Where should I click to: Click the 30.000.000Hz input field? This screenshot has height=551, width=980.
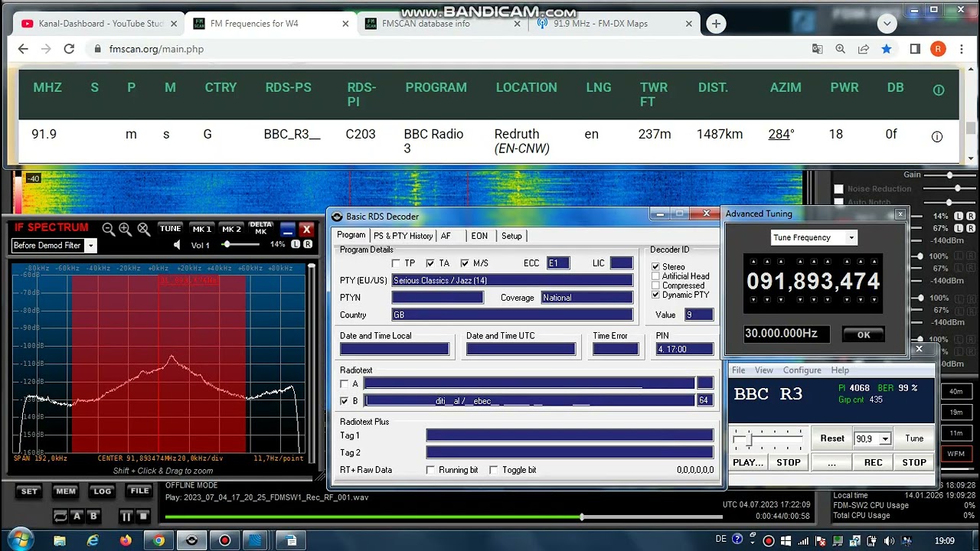point(787,334)
